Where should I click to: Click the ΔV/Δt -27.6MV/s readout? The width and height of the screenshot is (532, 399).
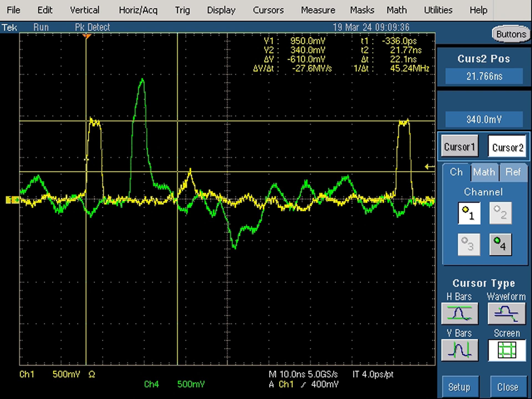tap(292, 68)
